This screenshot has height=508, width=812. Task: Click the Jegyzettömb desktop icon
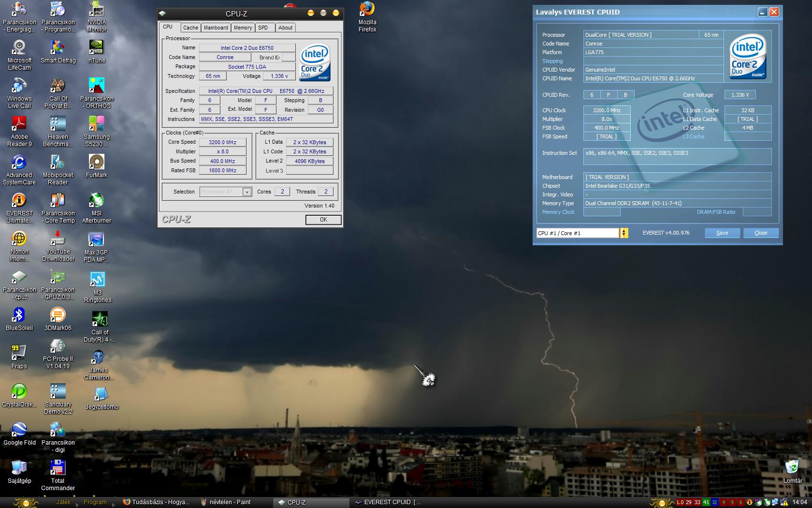click(101, 398)
